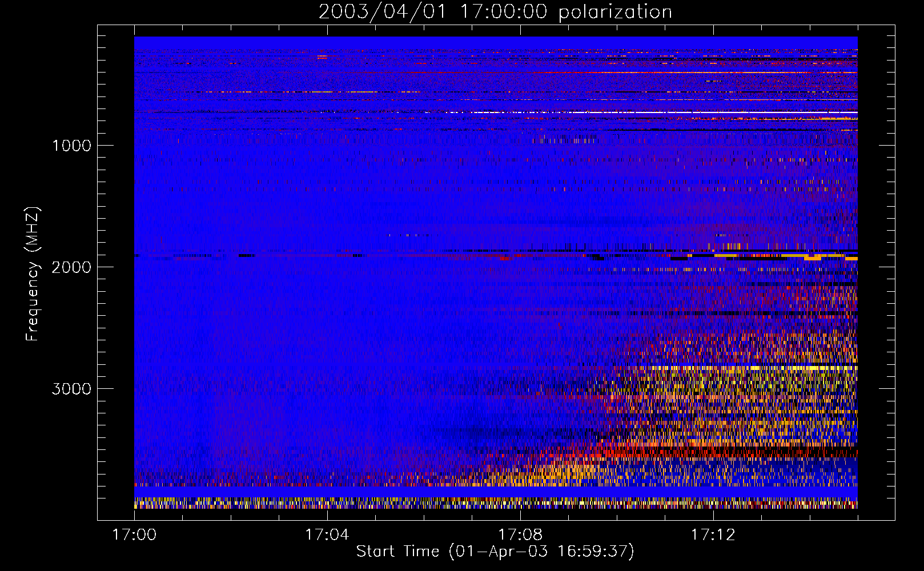Click the 1000 frequency tick label
The image size is (924, 571).
pos(71,146)
